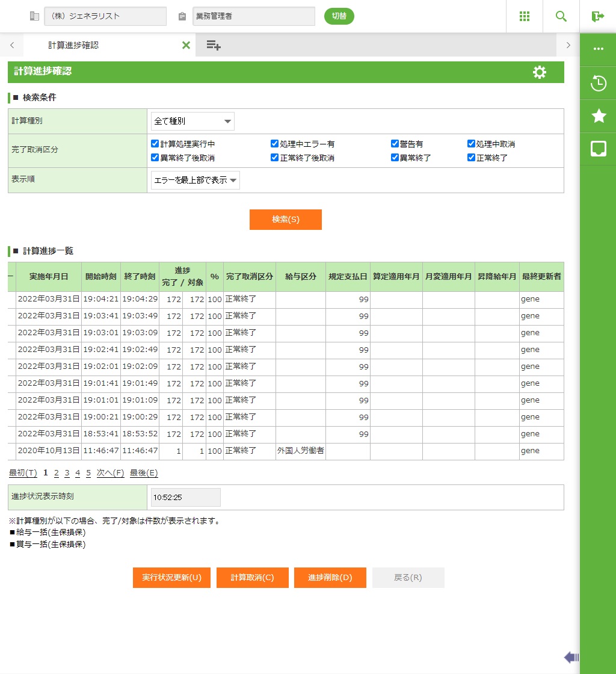
Task: Open the 表示順 dropdown list
Action: (196, 180)
